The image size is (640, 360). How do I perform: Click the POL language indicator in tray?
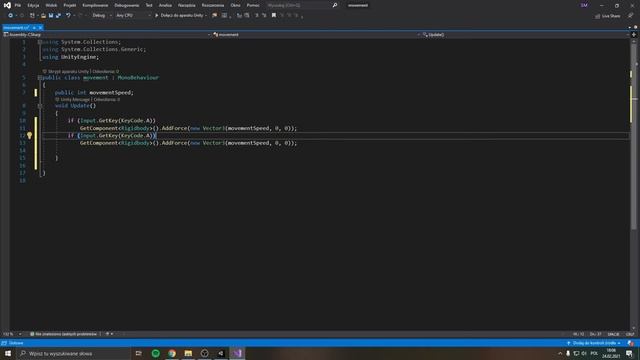(594, 353)
